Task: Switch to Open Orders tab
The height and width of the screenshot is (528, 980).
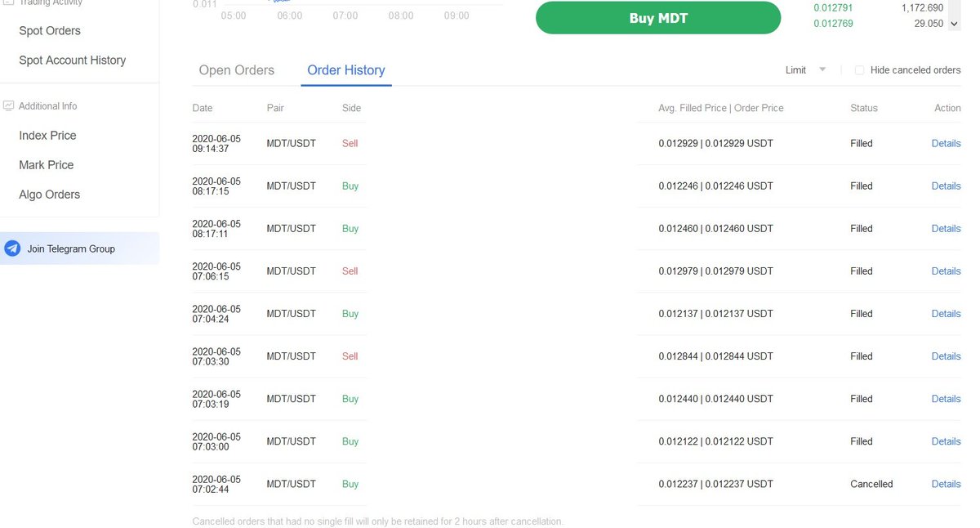Action: coord(237,70)
